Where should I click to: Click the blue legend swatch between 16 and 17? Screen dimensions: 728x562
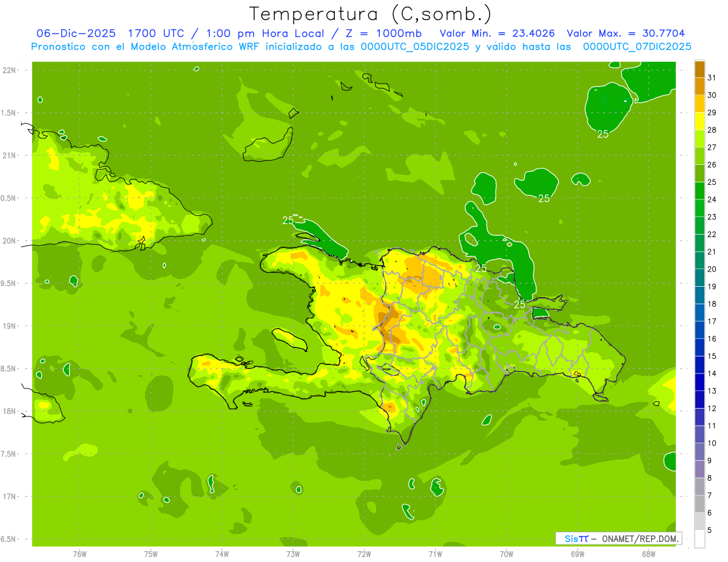(699, 330)
